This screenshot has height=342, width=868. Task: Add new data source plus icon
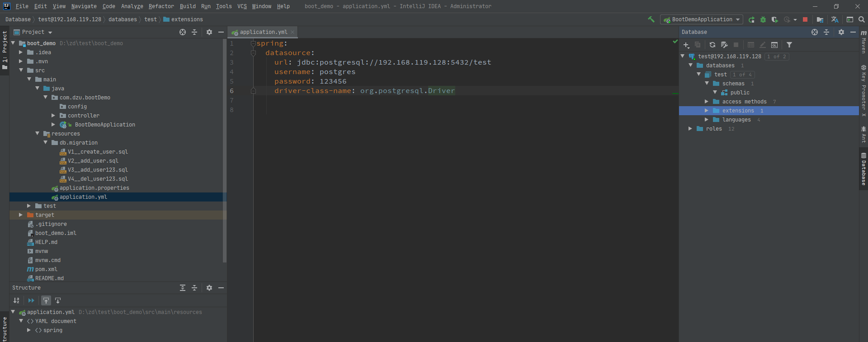pyautogui.click(x=686, y=45)
